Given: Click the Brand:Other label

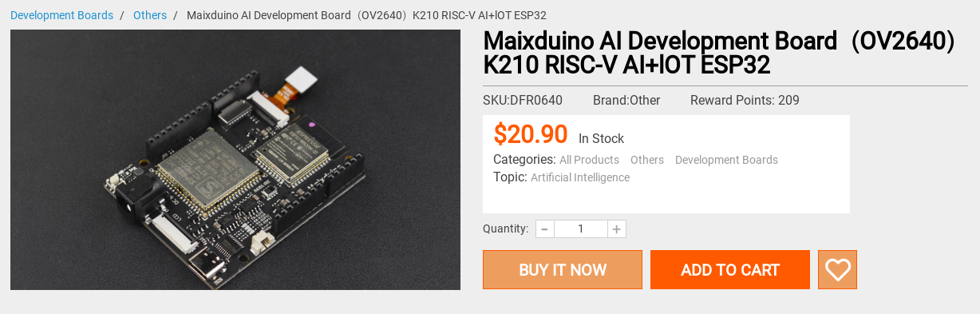Looking at the screenshot, I should pyautogui.click(x=626, y=101).
